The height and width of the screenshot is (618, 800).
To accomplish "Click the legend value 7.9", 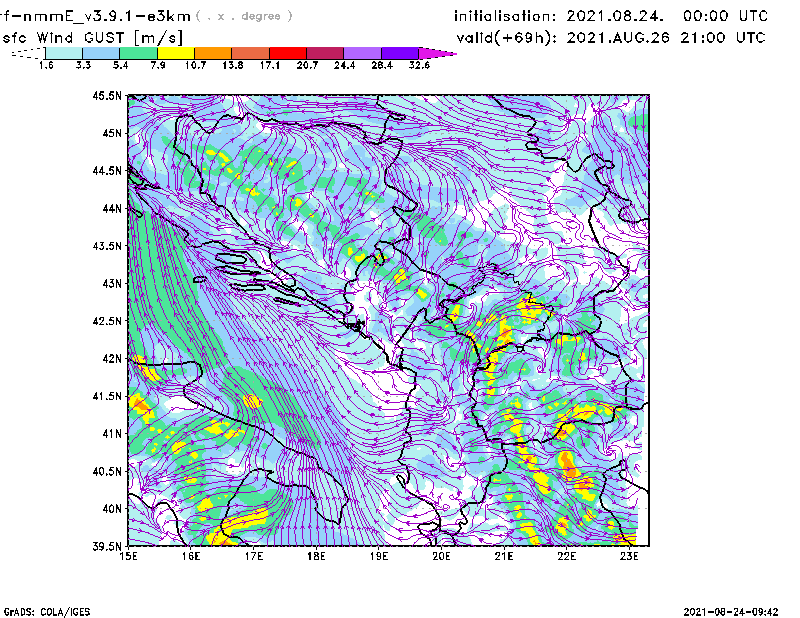I will [x=158, y=65].
